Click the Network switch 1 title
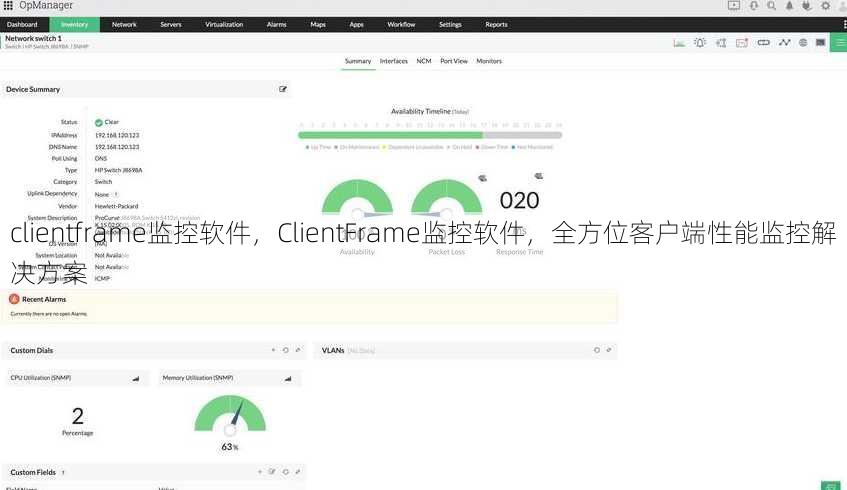Screen dimensions: 847x490 [33, 38]
